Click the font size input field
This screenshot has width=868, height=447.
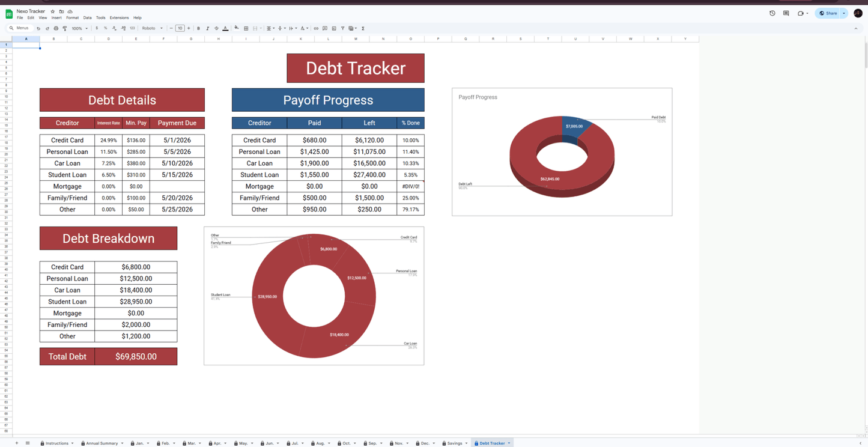(180, 28)
